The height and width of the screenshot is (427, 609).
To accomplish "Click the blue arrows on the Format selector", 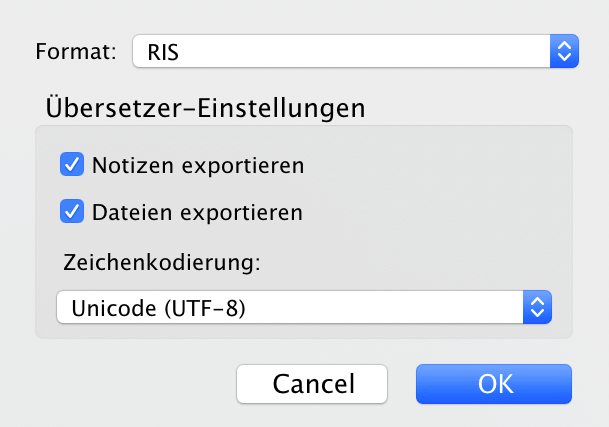I will [x=564, y=51].
